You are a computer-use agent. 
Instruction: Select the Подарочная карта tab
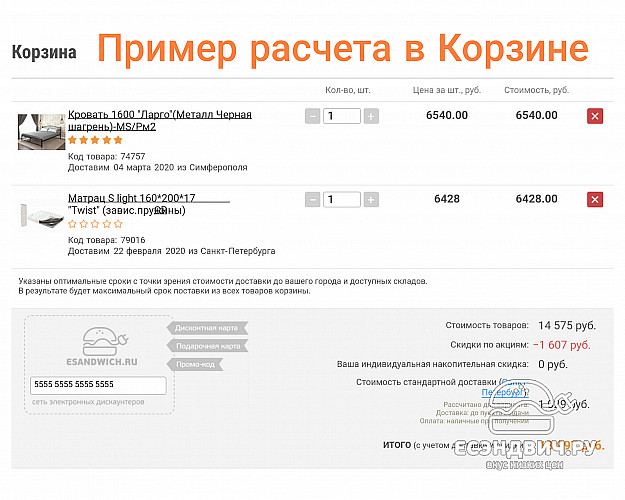(x=207, y=346)
